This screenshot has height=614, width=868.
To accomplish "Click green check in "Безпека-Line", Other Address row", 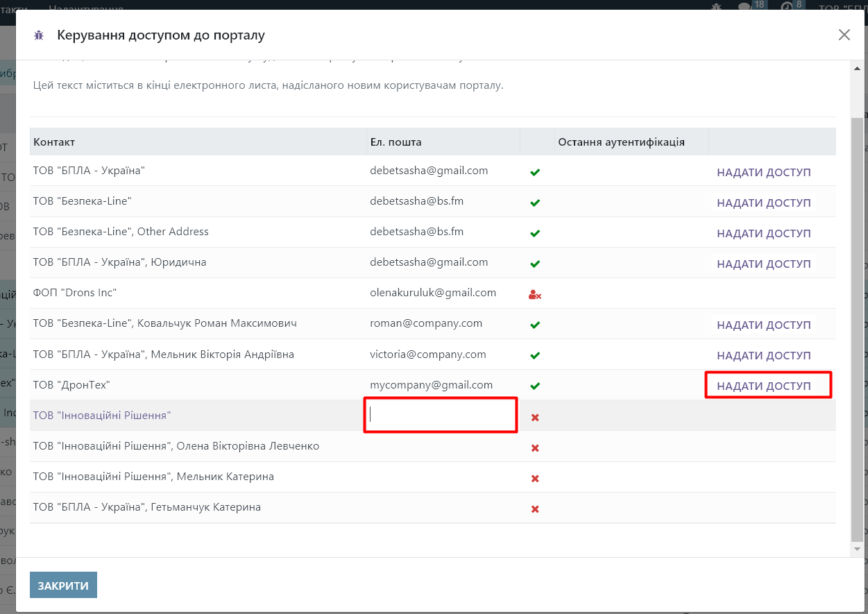I will [x=535, y=233].
